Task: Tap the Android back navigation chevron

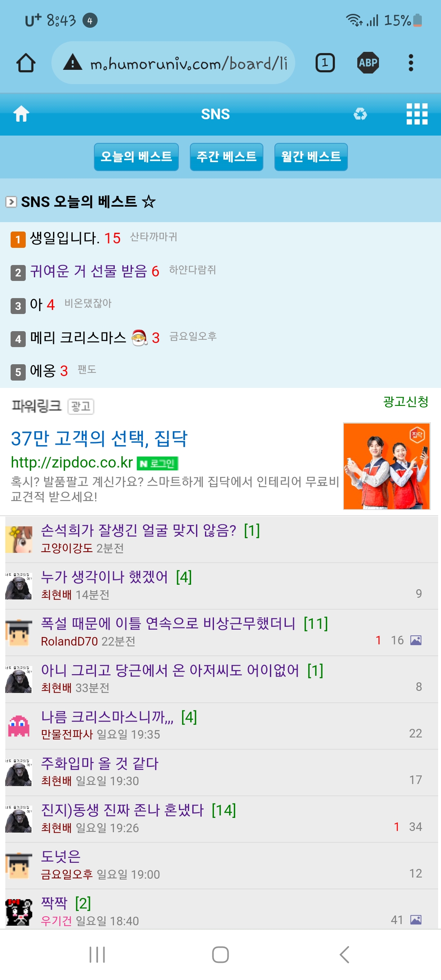Action: (x=344, y=955)
